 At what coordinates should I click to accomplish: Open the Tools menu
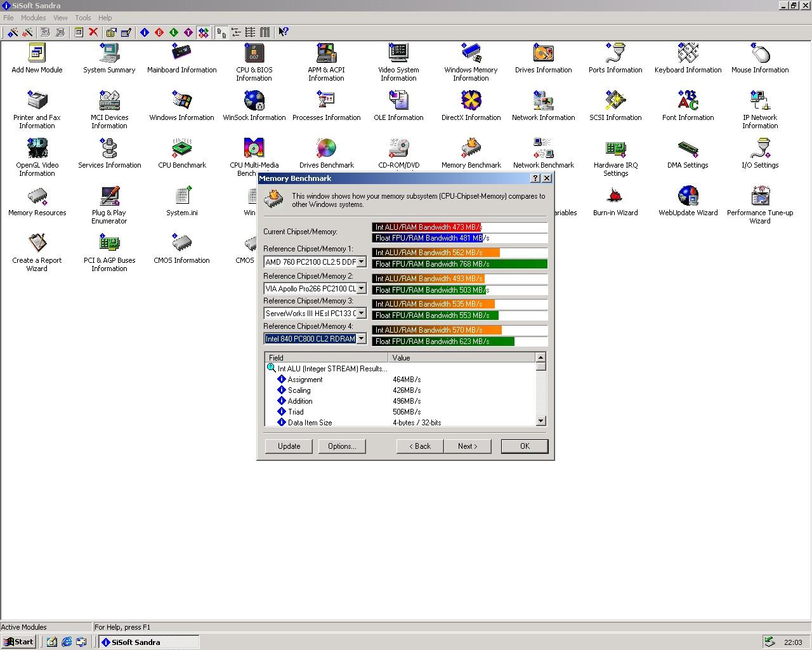point(83,18)
